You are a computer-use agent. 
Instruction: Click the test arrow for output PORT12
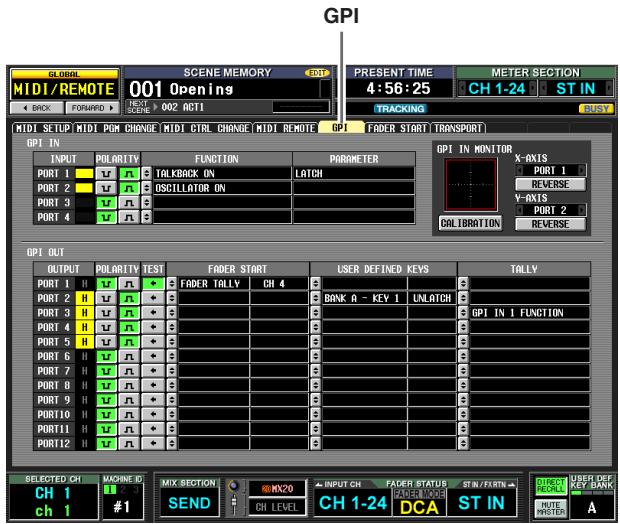point(153,443)
